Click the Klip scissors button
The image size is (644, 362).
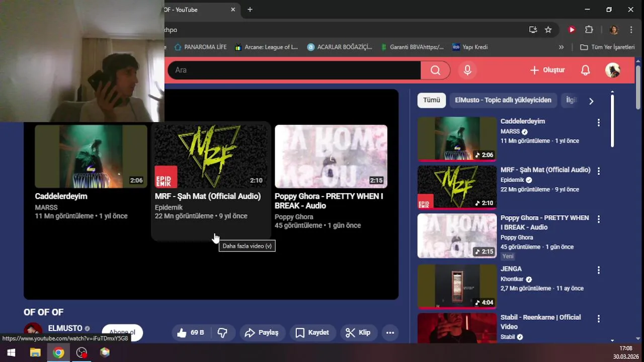point(358,332)
